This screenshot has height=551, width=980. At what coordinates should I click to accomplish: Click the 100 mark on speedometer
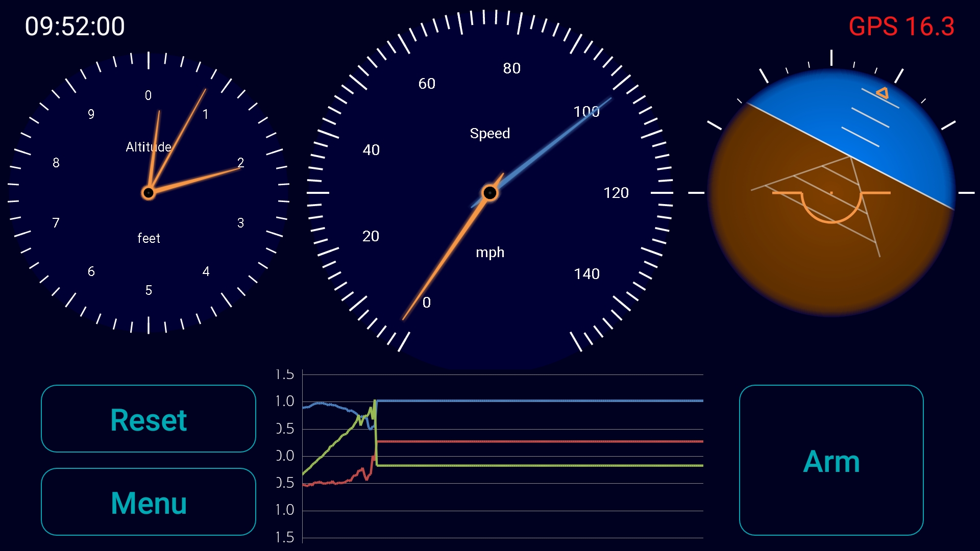(586, 112)
